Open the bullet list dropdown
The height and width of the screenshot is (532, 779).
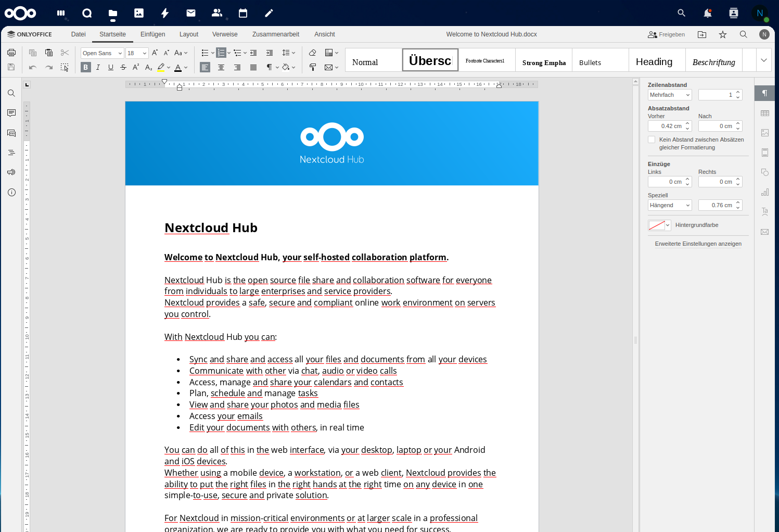(x=213, y=53)
